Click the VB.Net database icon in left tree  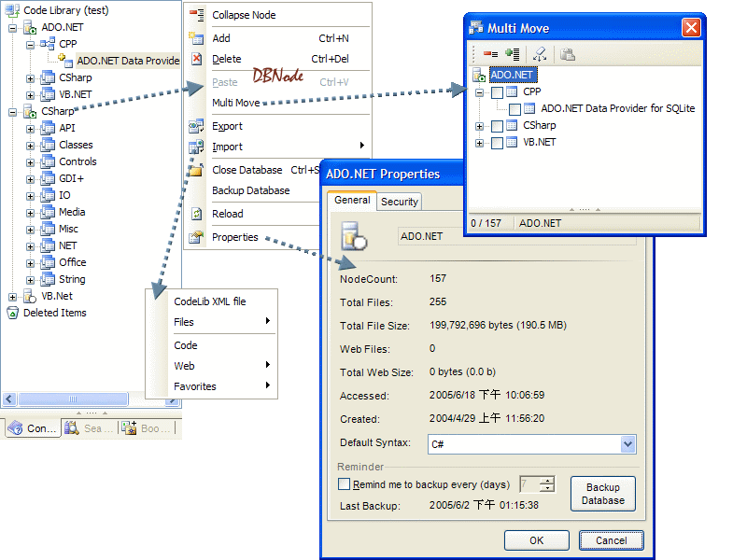tap(30, 296)
